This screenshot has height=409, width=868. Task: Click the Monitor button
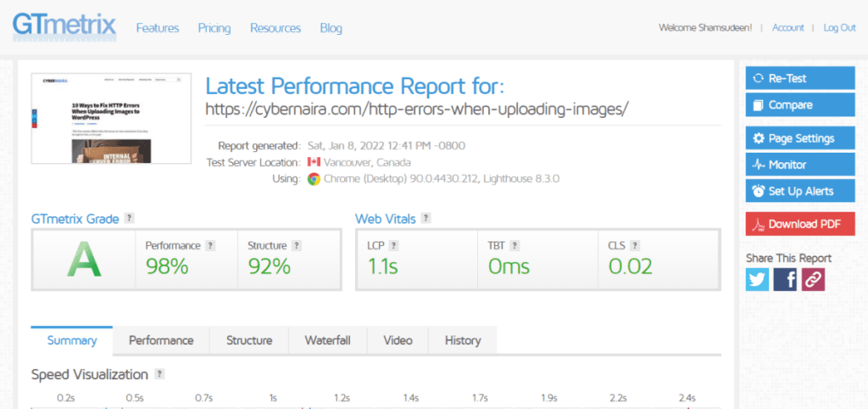pos(800,165)
